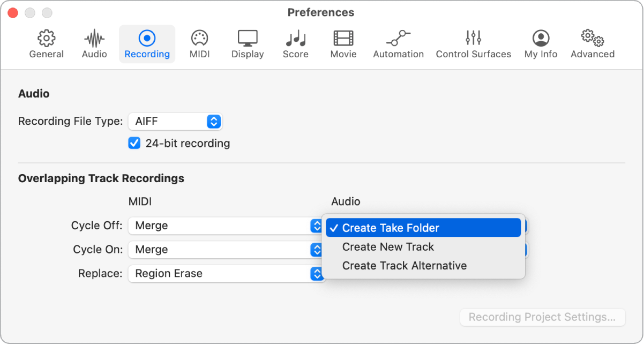This screenshot has height=345, width=644.
Task: Expand the MIDI Cycle On Merge dropdown
Action: pyautogui.click(x=225, y=250)
